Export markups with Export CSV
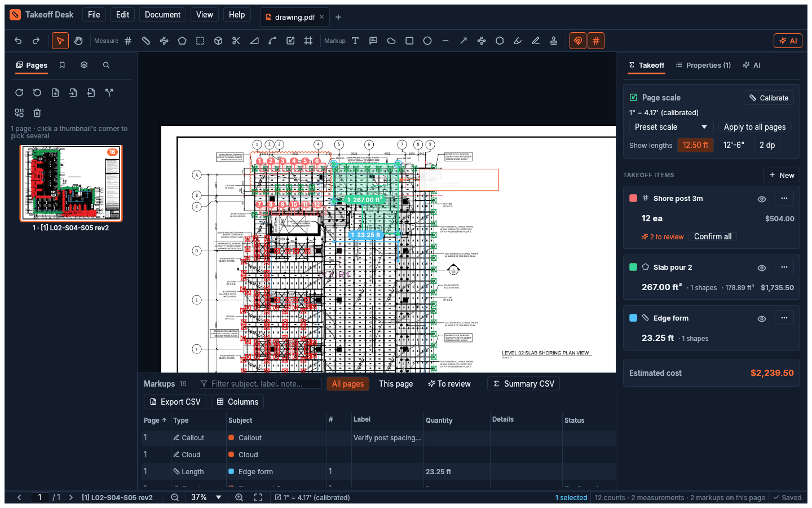The height and width of the screenshot is (508, 812). point(175,402)
